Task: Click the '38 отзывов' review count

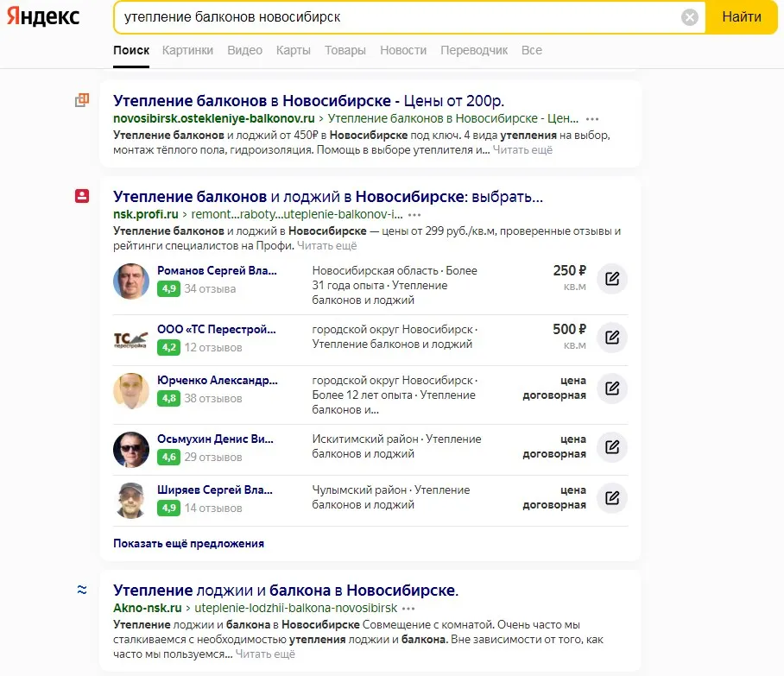Action: tap(213, 399)
